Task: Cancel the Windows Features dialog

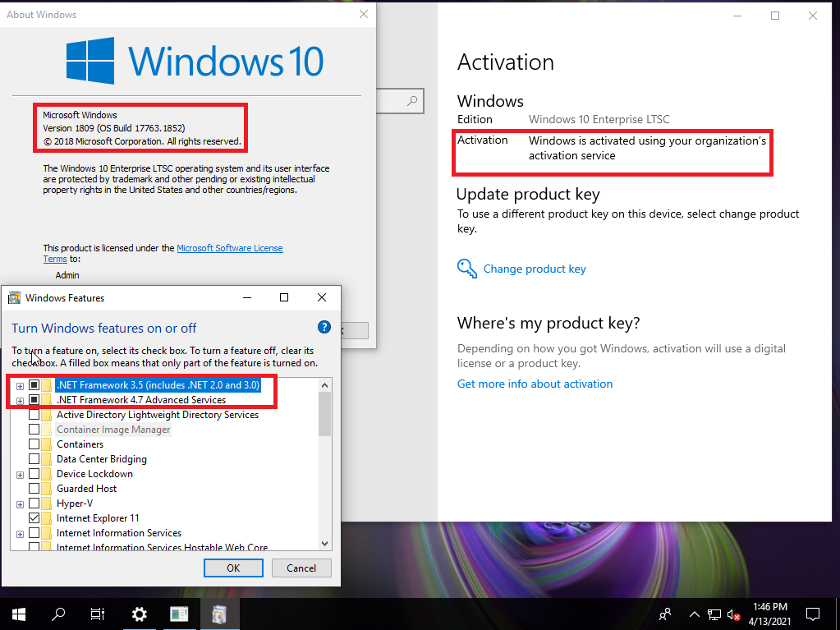Action: tap(301, 568)
